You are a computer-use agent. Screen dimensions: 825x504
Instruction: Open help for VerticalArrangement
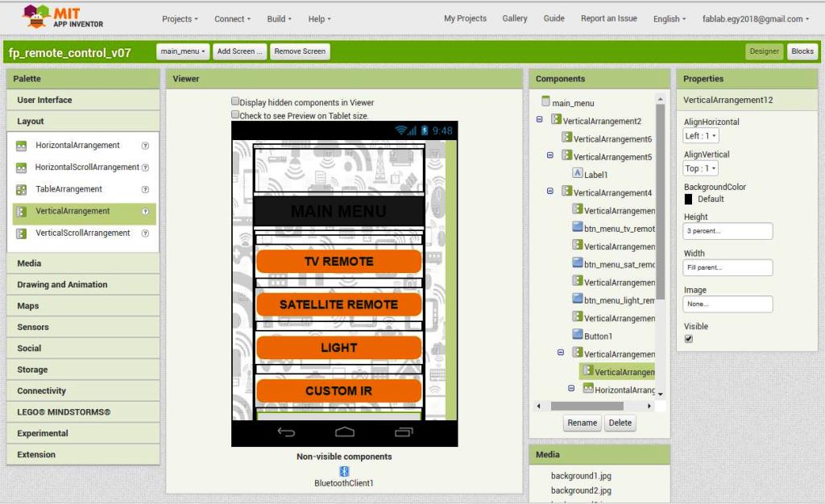coord(145,211)
